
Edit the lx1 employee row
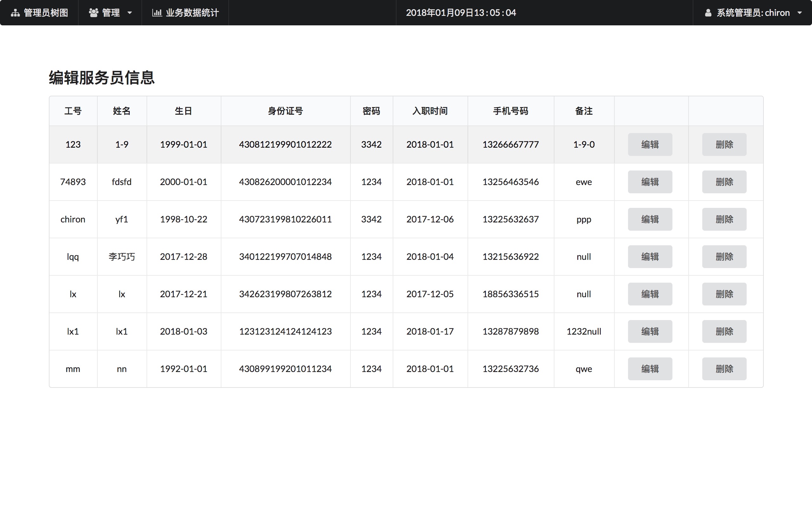[x=650, y=331]
